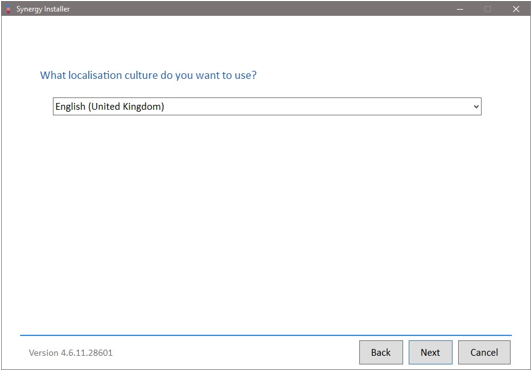Close the Synergy Installer window

(516, 9)
